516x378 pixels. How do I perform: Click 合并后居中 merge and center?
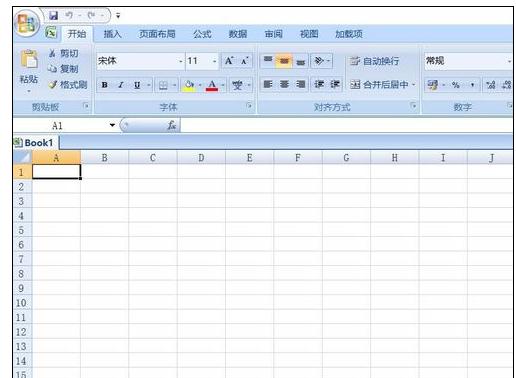(379, 85)
